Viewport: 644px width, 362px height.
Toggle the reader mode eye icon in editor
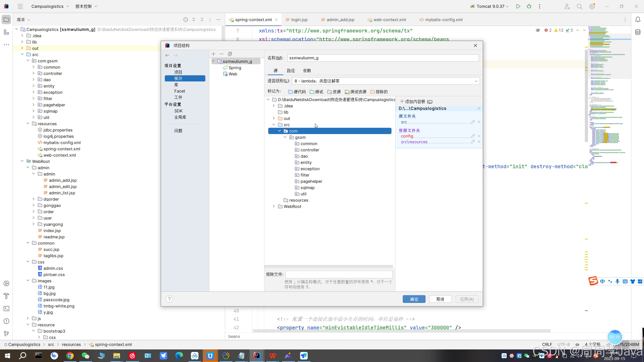[x=538, y=30]
